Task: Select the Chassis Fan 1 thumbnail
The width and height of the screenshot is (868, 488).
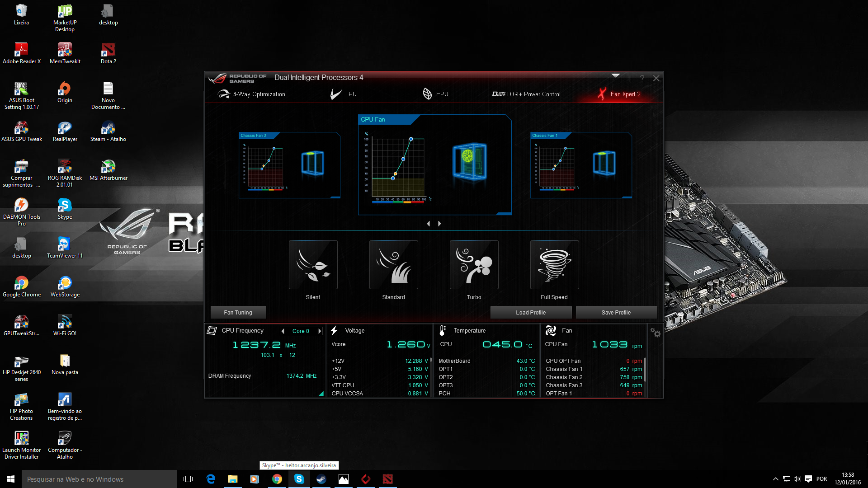Action: click(x=581, y=165)
